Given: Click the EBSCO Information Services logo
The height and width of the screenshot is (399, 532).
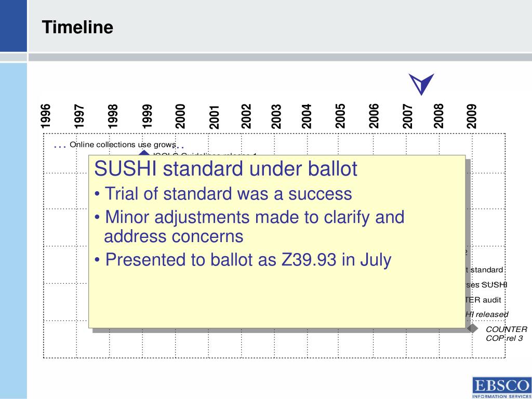Looking at the screenshot, I should pos(502,387).
